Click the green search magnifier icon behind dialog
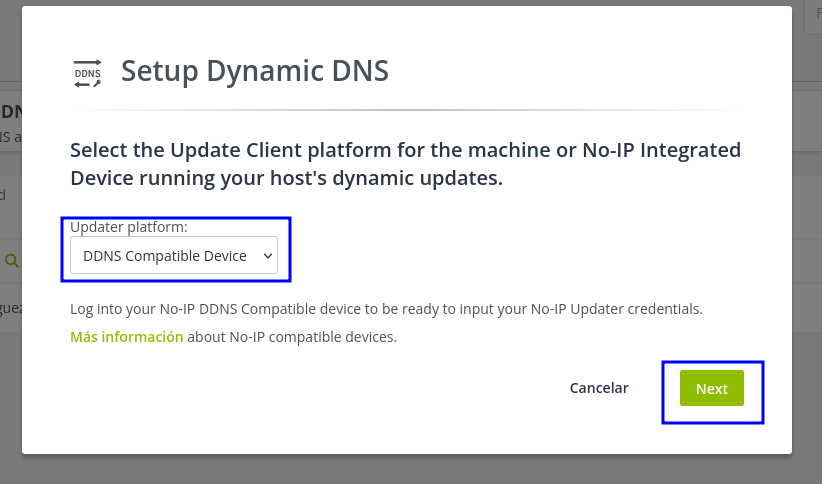The width and height of the screenshot is (822, 484). (12, 261)
